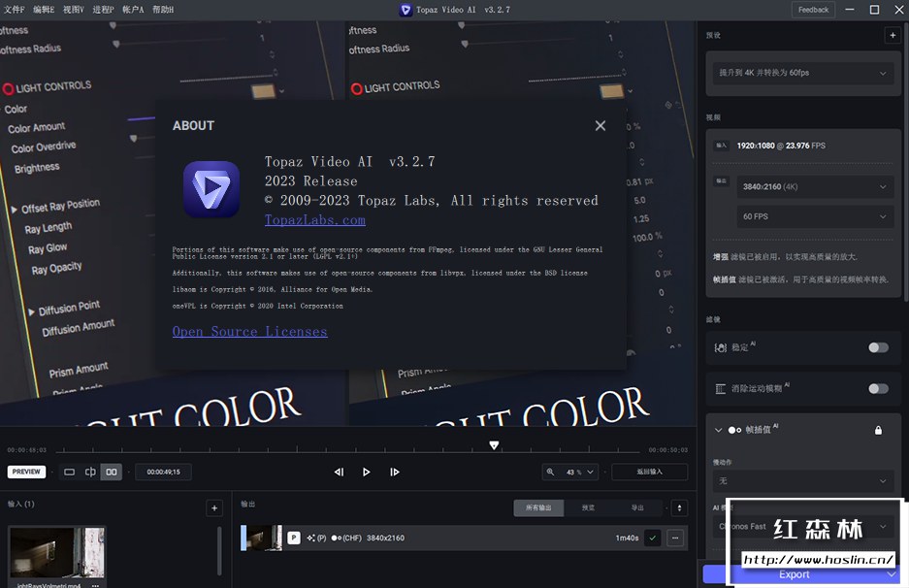Click the PREVIEW button
This screenshot has height=588, width=909.
(26, 472)
